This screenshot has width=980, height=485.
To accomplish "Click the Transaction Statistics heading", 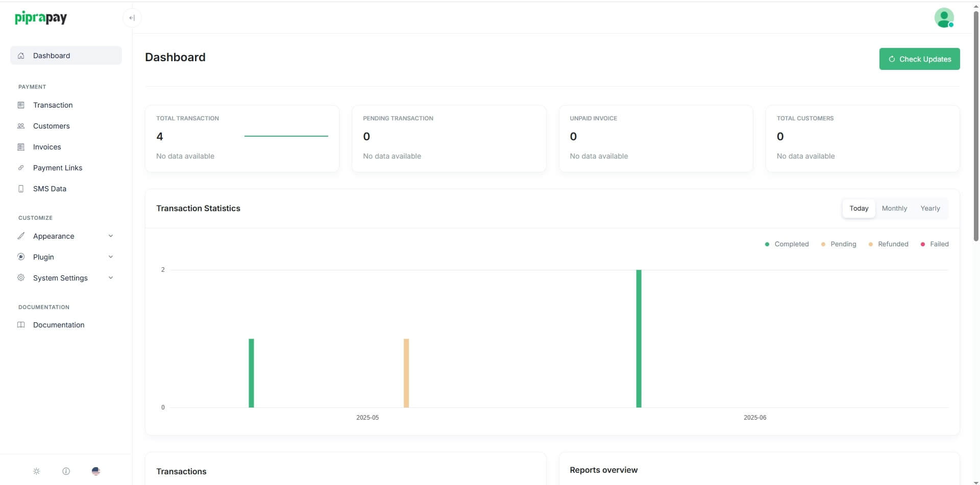I will (198, 209).
